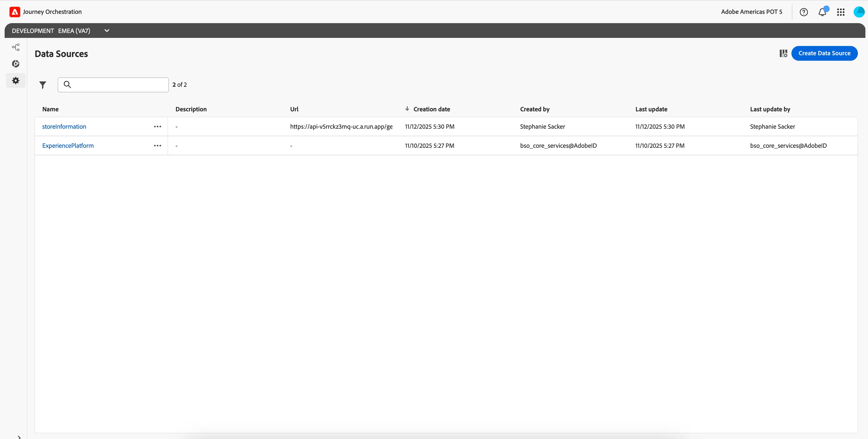Click the Url column header
This screenshot has height=439, width=868.
pyautogui.click(x=294, y=109)
